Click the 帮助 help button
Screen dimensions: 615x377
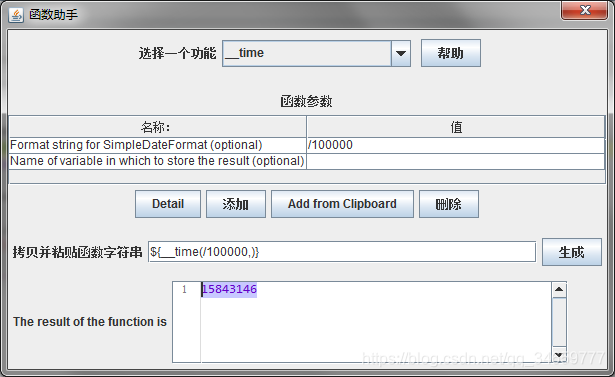pyautogui.click(x=451, y=53)
